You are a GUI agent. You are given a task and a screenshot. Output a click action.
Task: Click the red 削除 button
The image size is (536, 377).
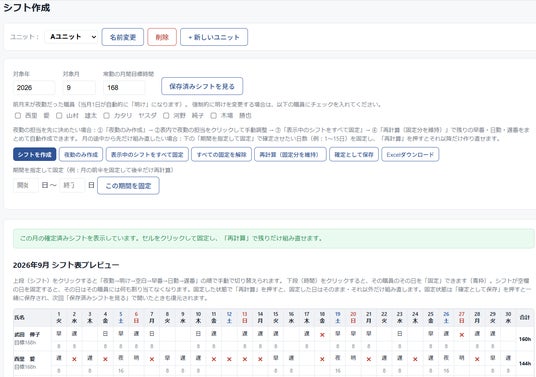[x=162, y=37]
